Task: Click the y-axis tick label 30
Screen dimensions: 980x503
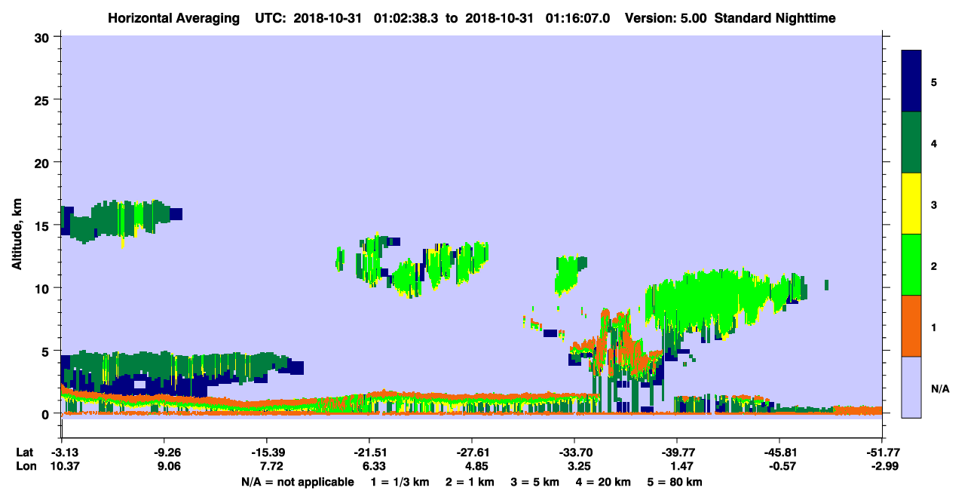Action: tap(44, 37)
